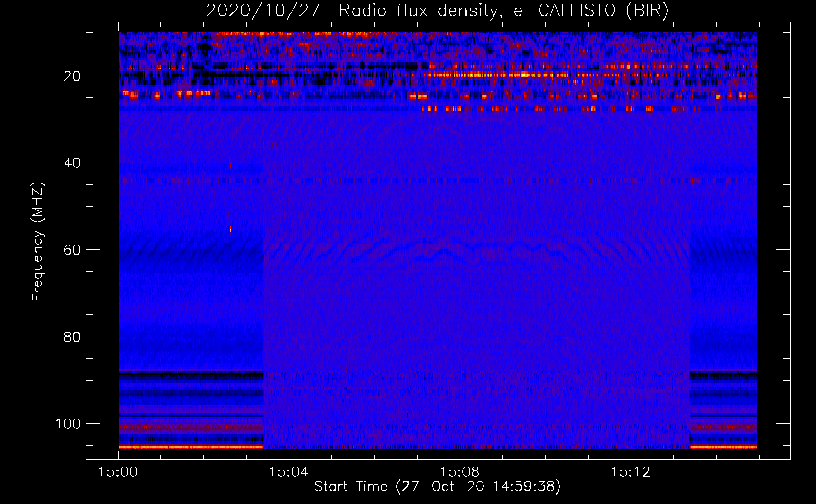This screenshot has width=816, height=504.
Task: Click the 60 frequency tick label
Action: point(72,250)
